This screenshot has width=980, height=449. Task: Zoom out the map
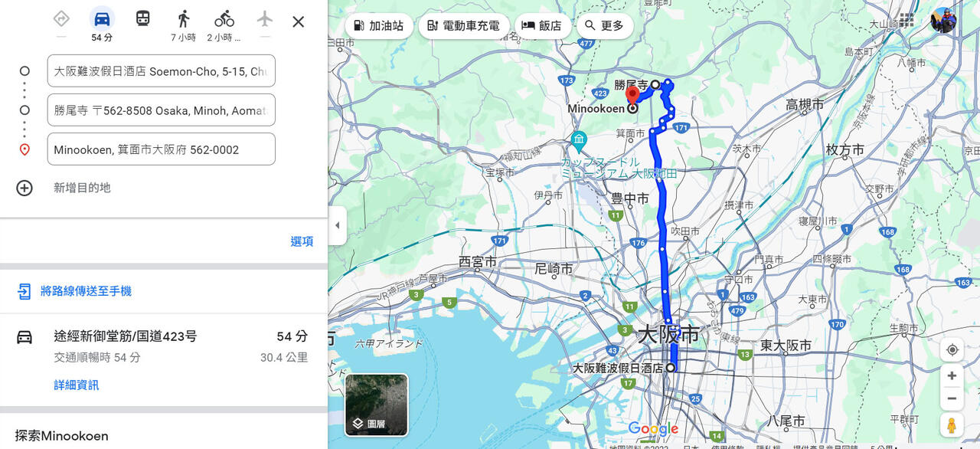click(952, 398)
